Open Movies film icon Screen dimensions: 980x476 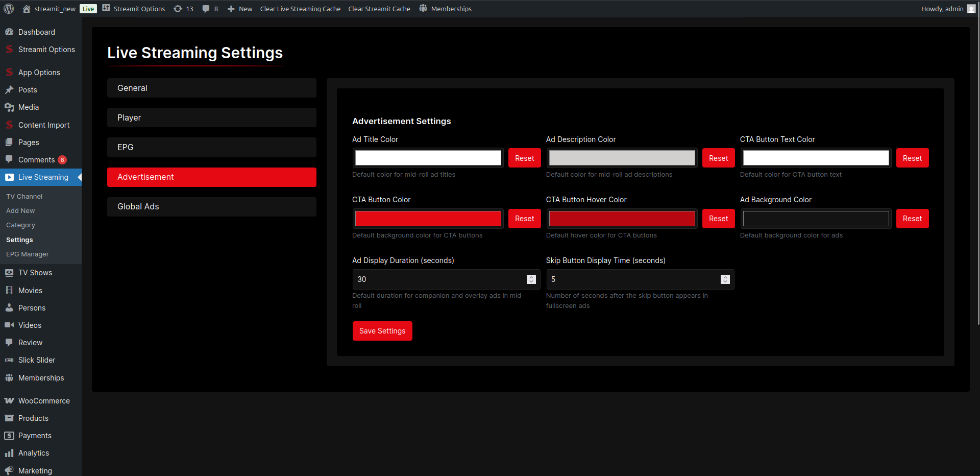(9, 290)
